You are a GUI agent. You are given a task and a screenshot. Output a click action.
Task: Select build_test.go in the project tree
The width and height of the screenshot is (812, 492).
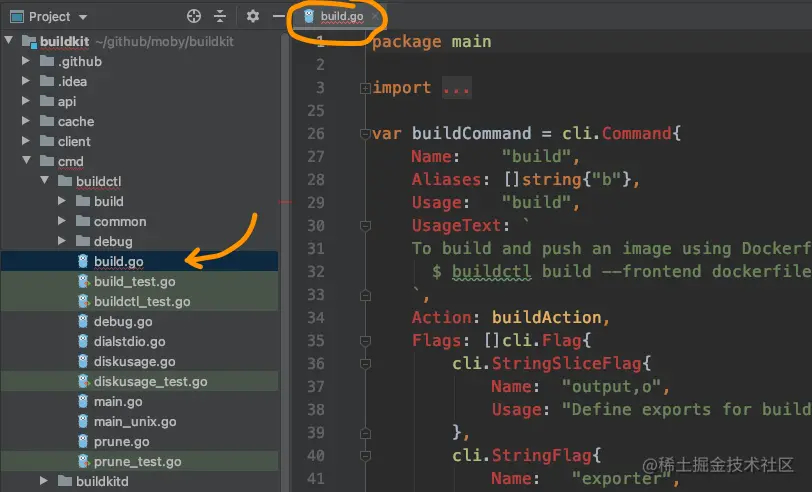(135, 282)
